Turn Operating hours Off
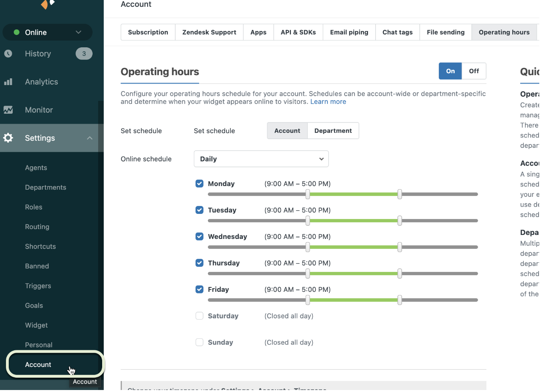 coord(474,71)
